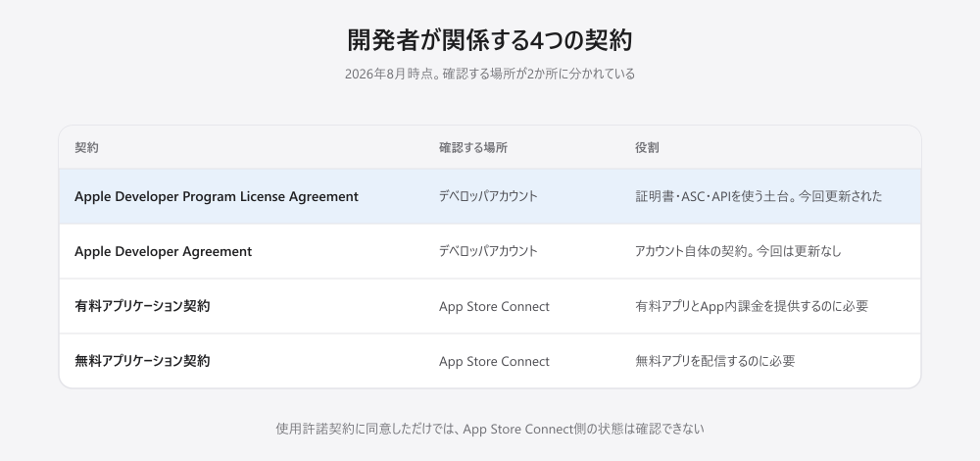This screenshot has height=461, width=980.
Task: Click the 有料アプリとApp内課金を提供するのに必要 cell
Action: click(752, 306)
